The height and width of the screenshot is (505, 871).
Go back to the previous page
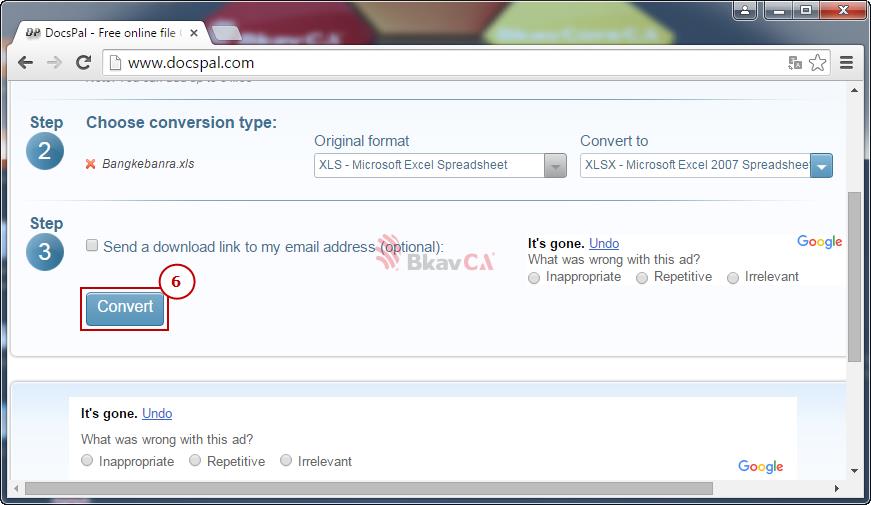[26, 63]
